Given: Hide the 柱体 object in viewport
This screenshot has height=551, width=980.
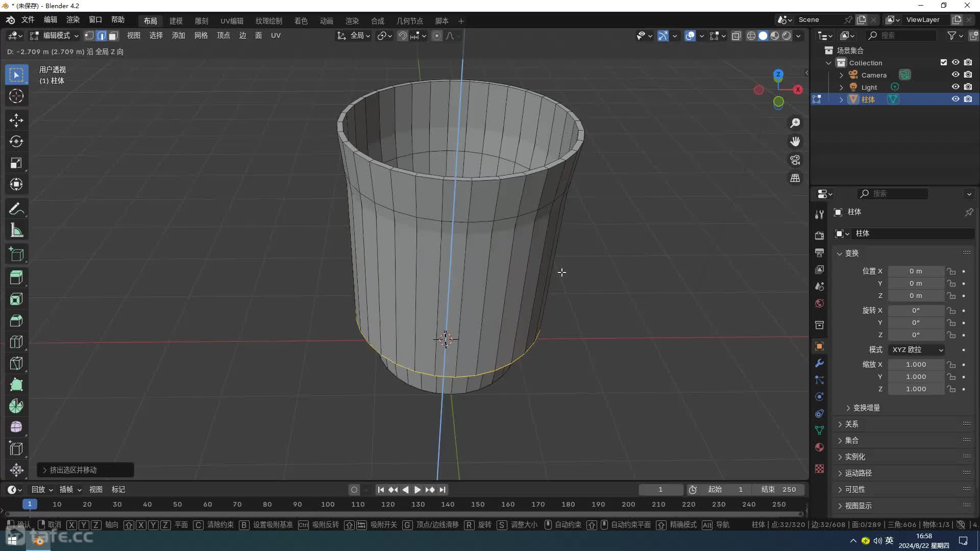Looking at the screenshot, I should click(955, 99).
